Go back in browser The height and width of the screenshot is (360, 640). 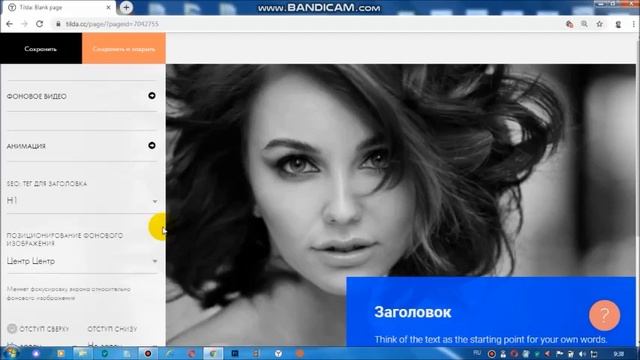[9, 24]
